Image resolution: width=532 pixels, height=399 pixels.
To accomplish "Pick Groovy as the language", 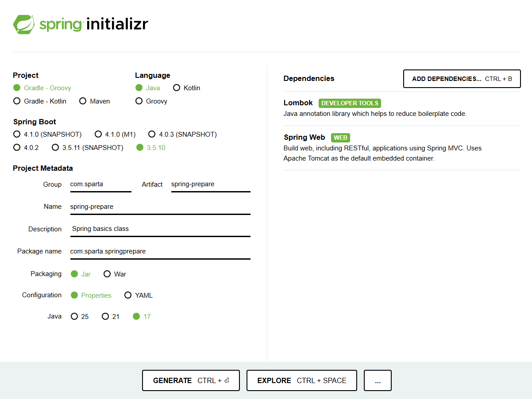I will point(151,101).
